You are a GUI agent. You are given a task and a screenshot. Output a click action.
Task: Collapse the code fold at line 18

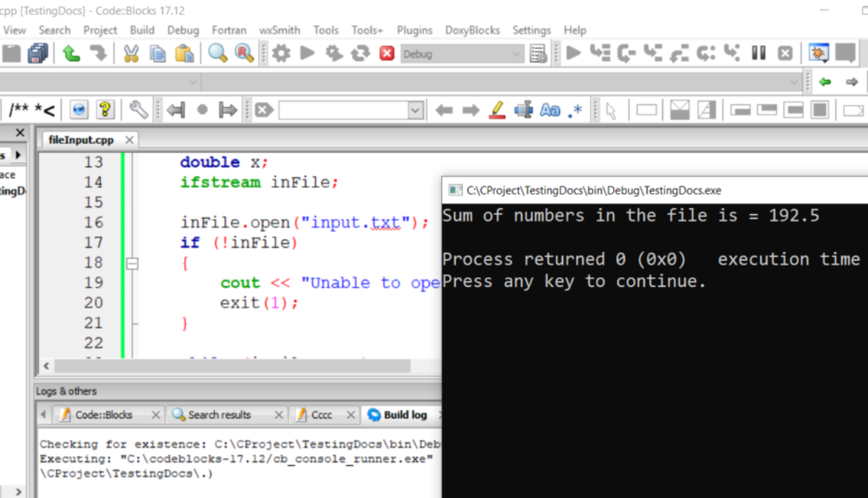[x=132, y=264]
